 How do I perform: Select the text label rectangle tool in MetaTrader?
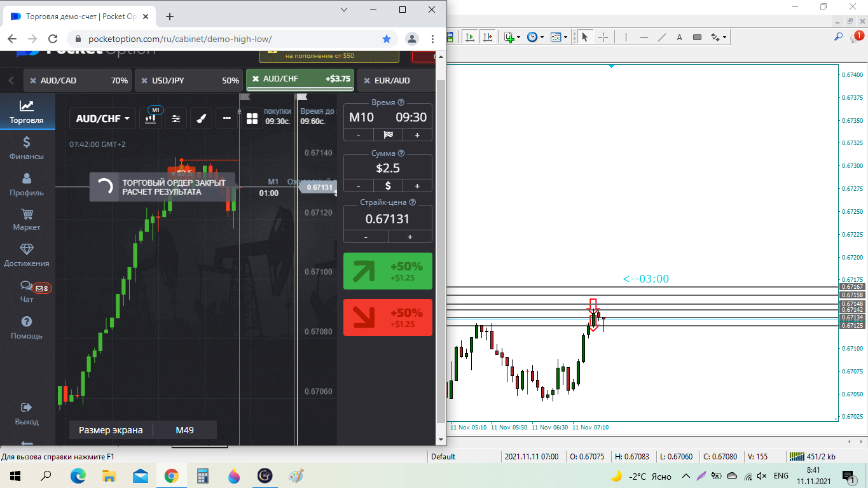click(x=697, y=37)
